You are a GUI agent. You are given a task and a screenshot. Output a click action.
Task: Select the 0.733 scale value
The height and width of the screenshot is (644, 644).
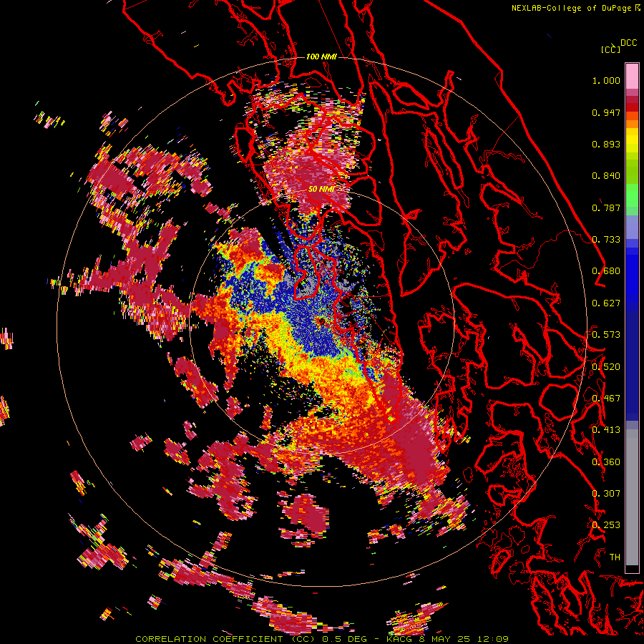606,240
